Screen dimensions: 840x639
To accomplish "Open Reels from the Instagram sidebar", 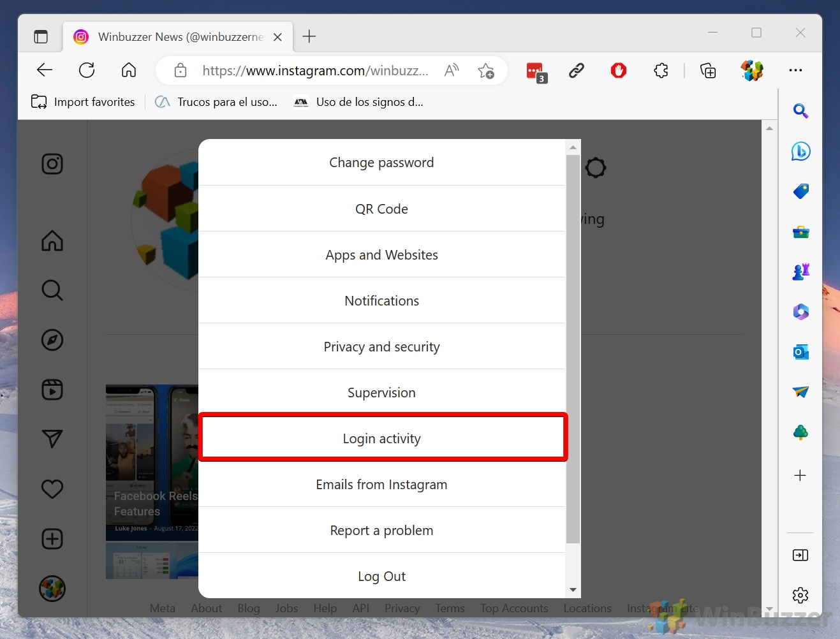I will 52,390.
